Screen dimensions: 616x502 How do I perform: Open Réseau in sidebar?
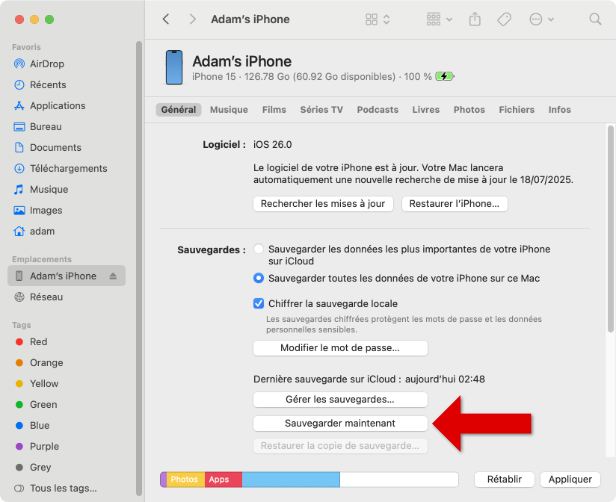point(46,297)
